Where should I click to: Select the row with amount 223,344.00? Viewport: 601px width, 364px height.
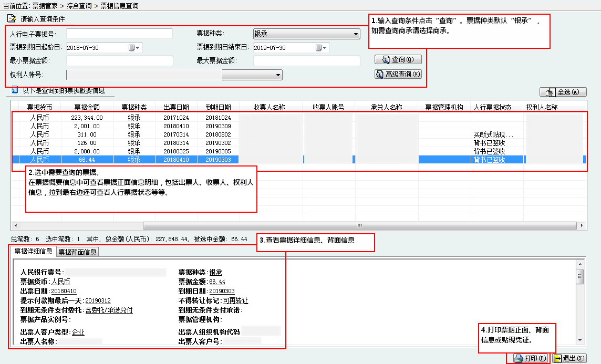(x=87, y=118)
